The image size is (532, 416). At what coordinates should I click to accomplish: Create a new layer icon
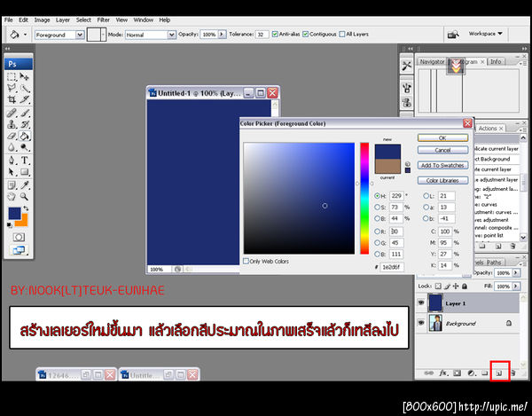coord(499,373)
